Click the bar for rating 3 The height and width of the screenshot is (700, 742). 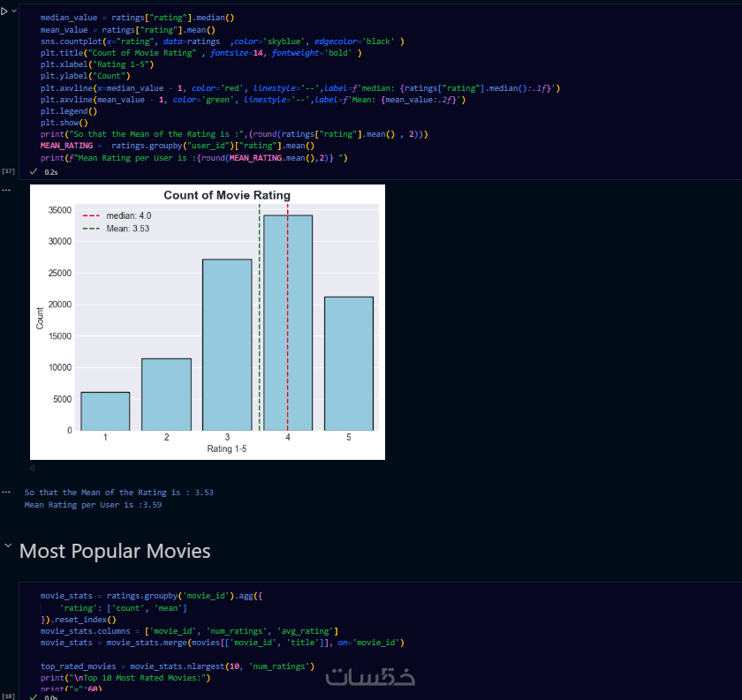(227, 345)
